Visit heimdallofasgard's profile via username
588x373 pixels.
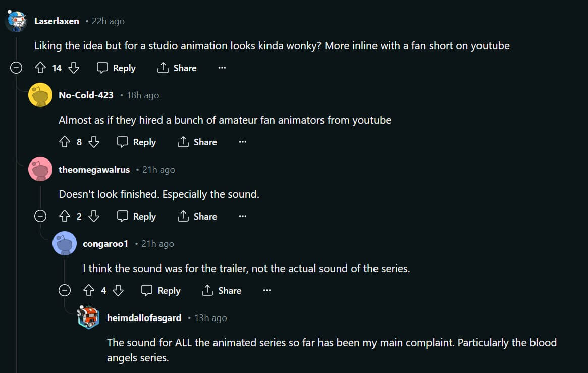[x=144, y=318]
